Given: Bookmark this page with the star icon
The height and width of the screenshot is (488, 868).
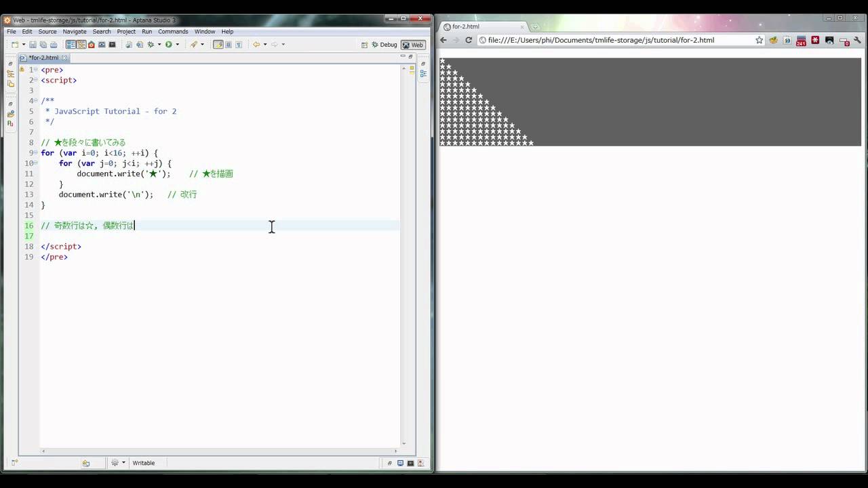Looking at the screenshot, I should 759,40.
